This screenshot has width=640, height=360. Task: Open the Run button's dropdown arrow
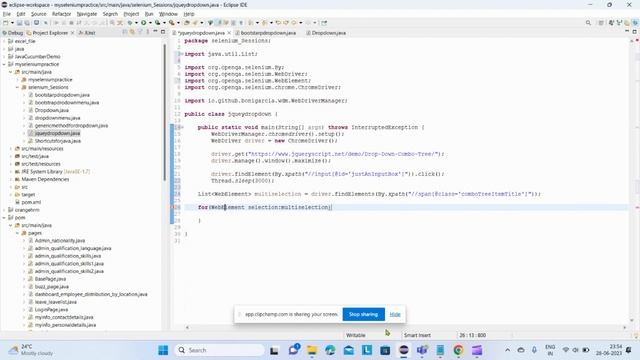(150, 23)
